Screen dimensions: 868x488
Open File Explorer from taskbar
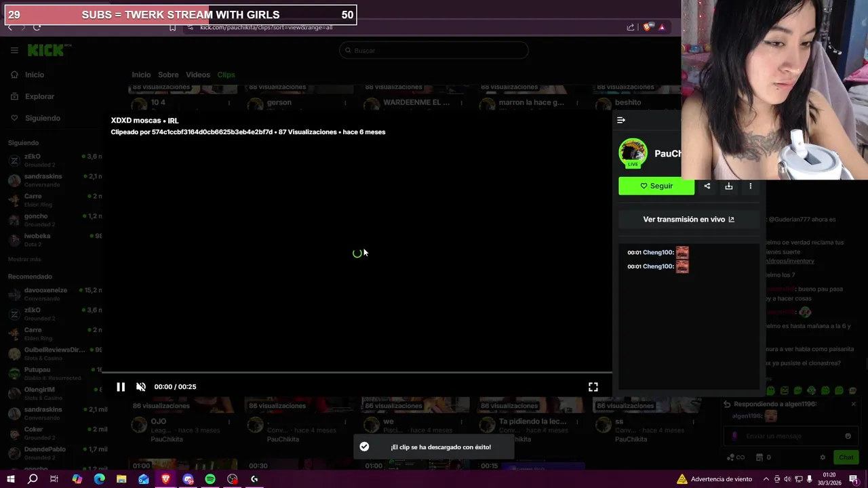coord(121,479)
